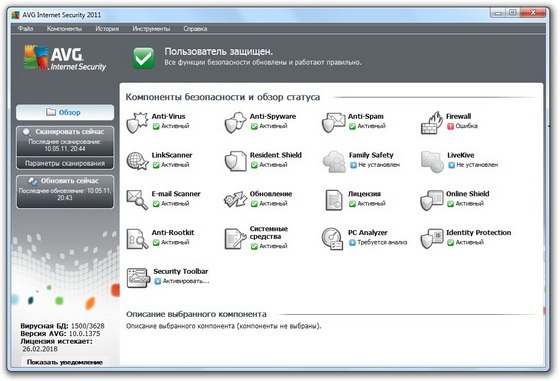
Task: Select the Anti-Spam envelope shield icon
Action: (x=334, y=122)
